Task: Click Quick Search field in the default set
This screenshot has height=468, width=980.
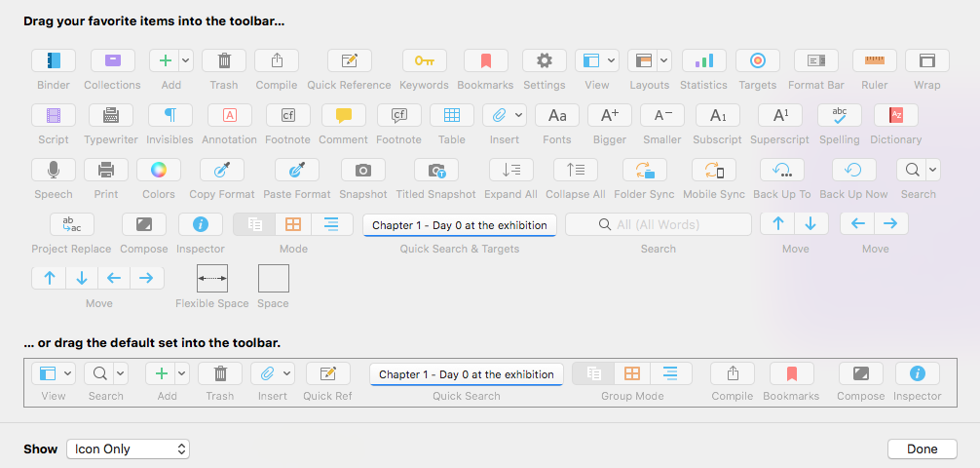Action: [x=467, y=374]
